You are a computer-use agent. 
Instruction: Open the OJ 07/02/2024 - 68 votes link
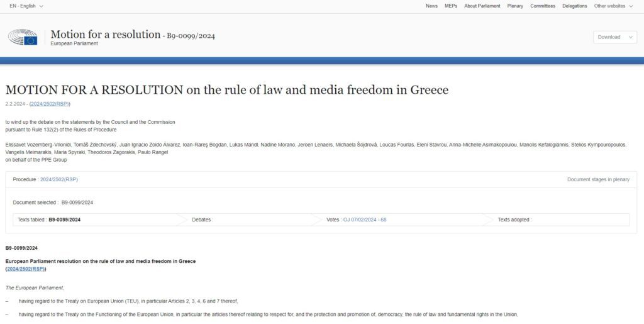pyautogui.click(x=365, y=220)
